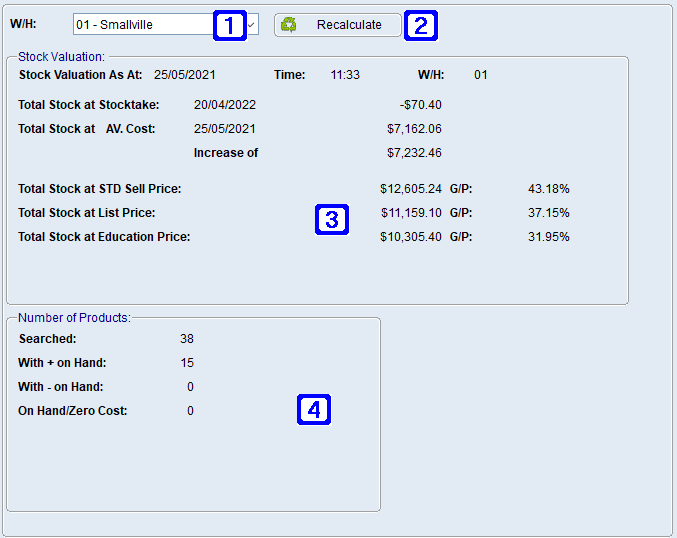Click STD Sell Price total $12,605.24
The height and width of the screenshot is (538, 677).
pyautogui.click(x=411, y=189)
